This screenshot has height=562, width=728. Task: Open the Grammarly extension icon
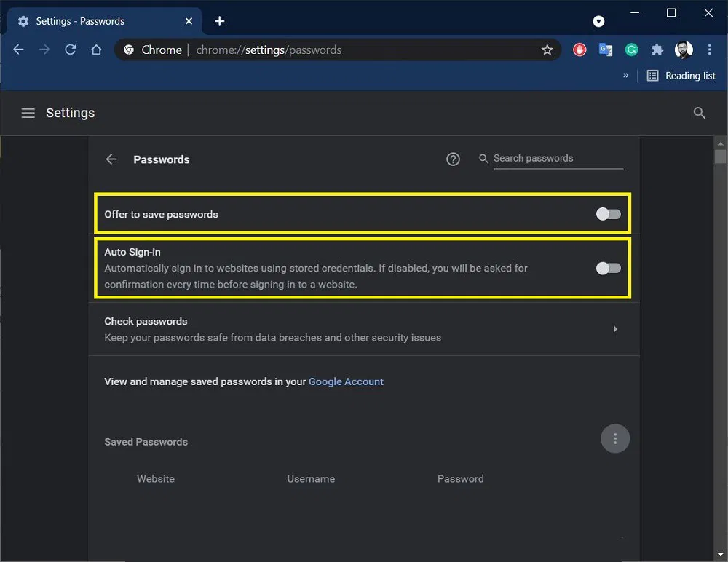(x=631, y=50)
